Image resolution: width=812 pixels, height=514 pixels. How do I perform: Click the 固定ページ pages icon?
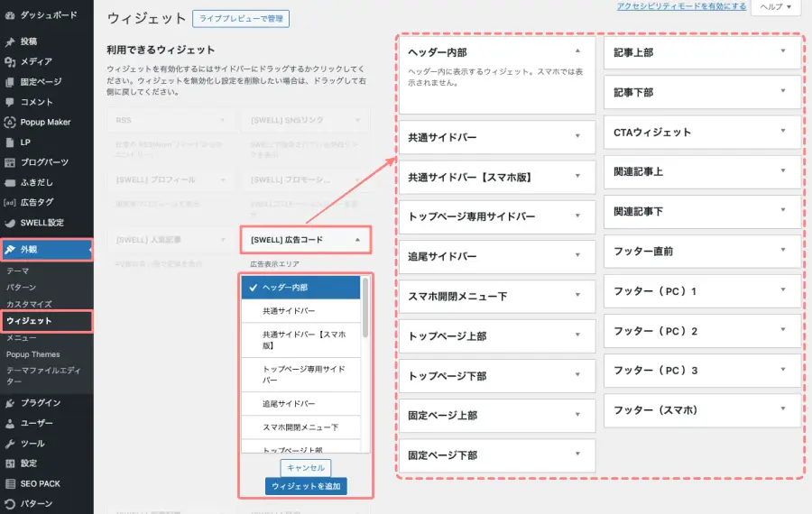coord(9,82)
